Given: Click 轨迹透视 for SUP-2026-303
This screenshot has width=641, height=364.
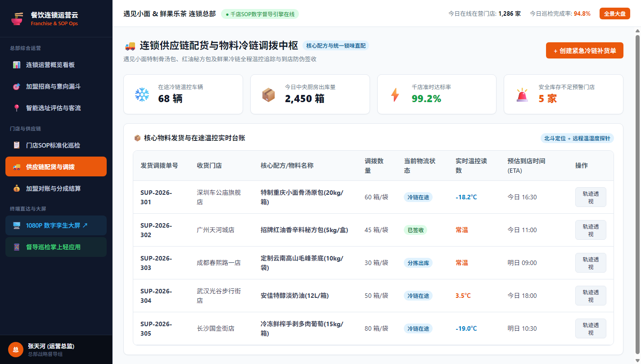Looking at the screenshot, I should click(591, 263).
